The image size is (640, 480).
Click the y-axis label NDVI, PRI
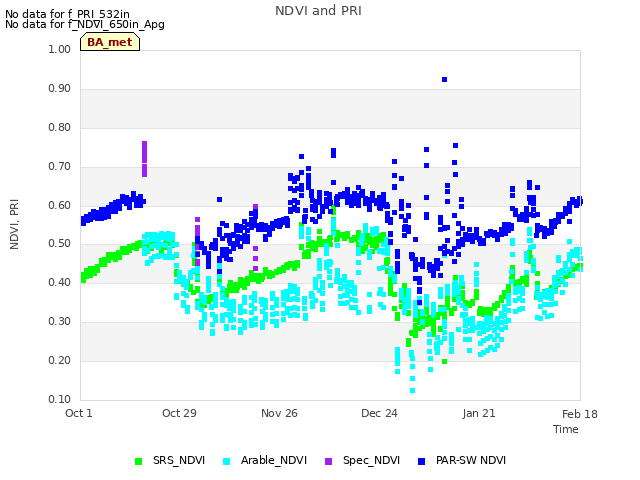click(x=14, y=224)
